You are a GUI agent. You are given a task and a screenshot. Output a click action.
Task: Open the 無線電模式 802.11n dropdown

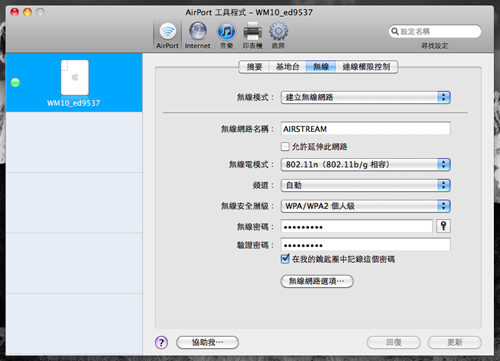366,164
